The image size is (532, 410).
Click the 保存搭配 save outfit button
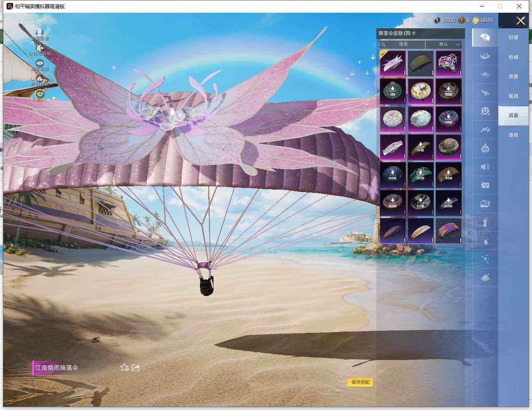[x=360, y=382]
